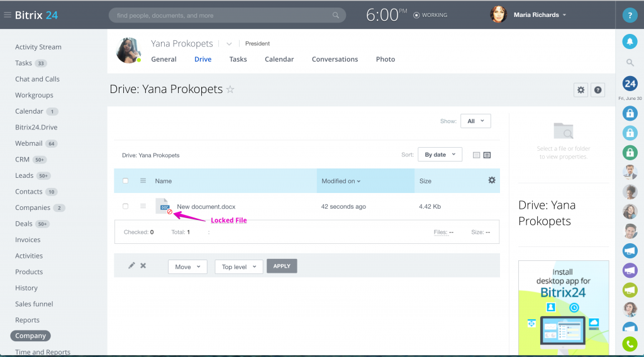Screen dimensions: 644x357
Task: Open Chat and Calls in left menu
Action: point(37,79)
